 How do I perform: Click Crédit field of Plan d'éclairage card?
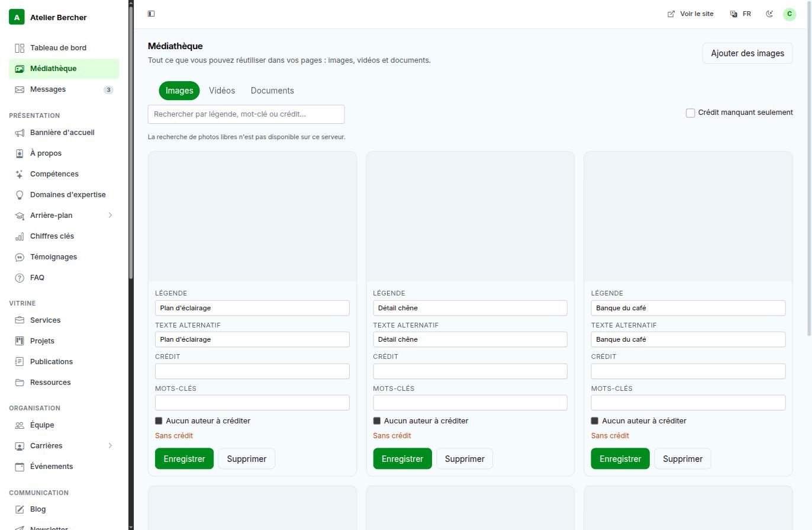click(x=252, y=371)
